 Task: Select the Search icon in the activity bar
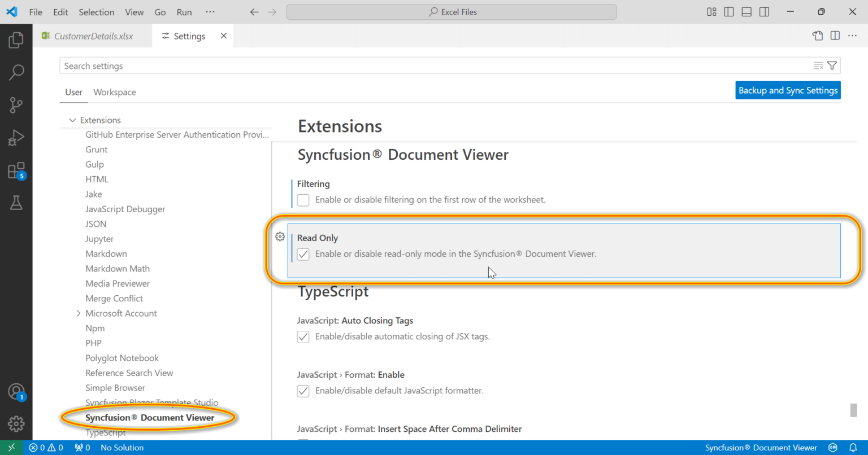click(16, 72)
